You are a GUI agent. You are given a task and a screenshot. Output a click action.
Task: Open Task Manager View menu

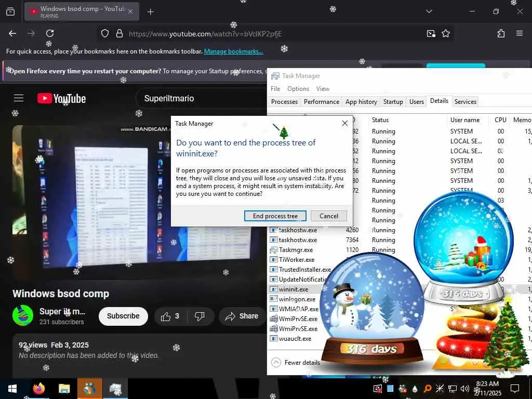(323, 88)
